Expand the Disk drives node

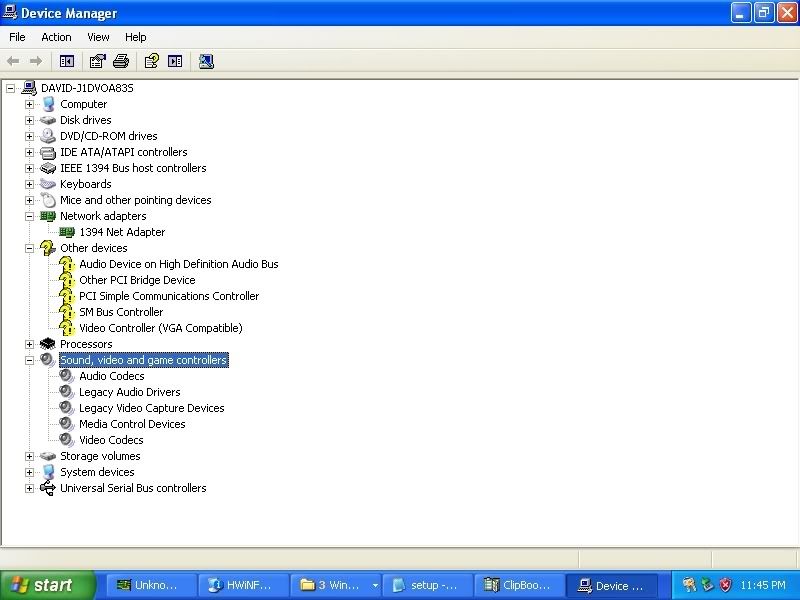(x=30, y=120)
